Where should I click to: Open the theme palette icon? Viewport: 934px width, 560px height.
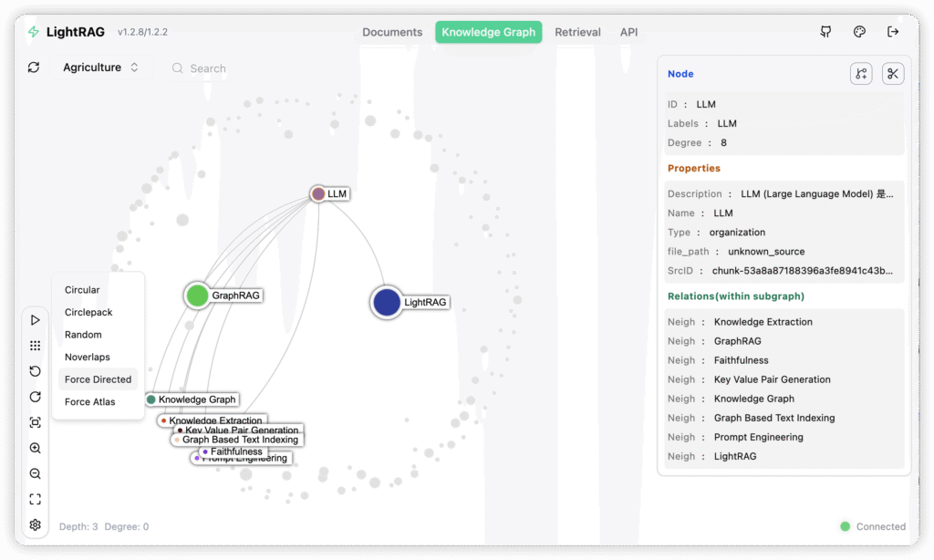pos(859,32)
